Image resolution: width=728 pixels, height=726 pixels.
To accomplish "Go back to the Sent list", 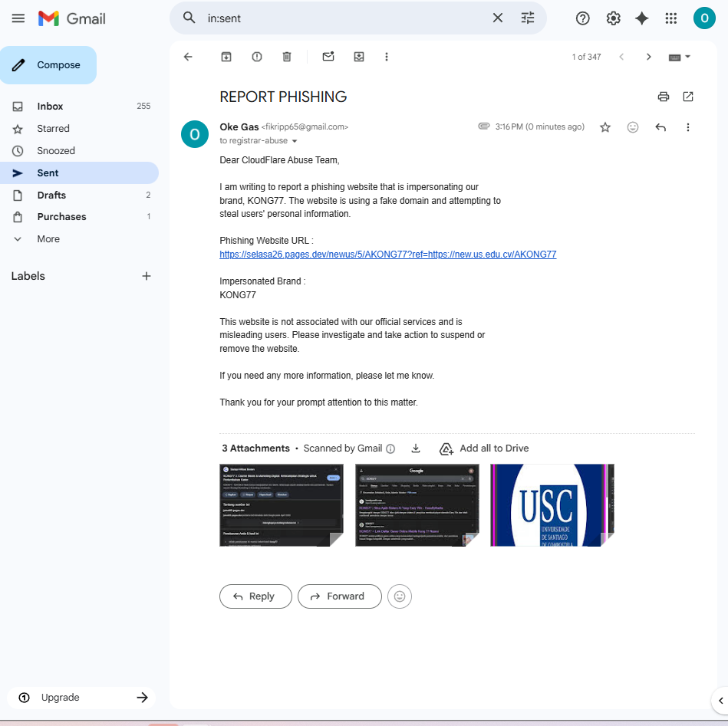I will 188,57.
